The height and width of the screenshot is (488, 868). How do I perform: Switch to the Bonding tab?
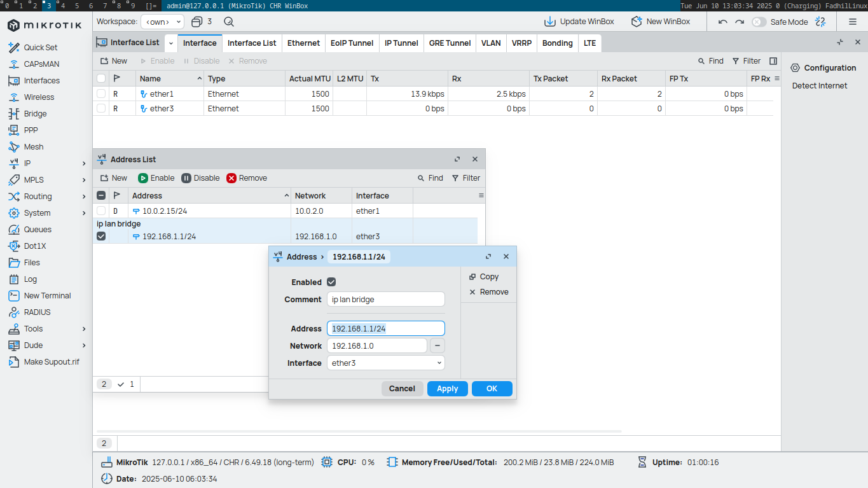[x=557, y=43]
